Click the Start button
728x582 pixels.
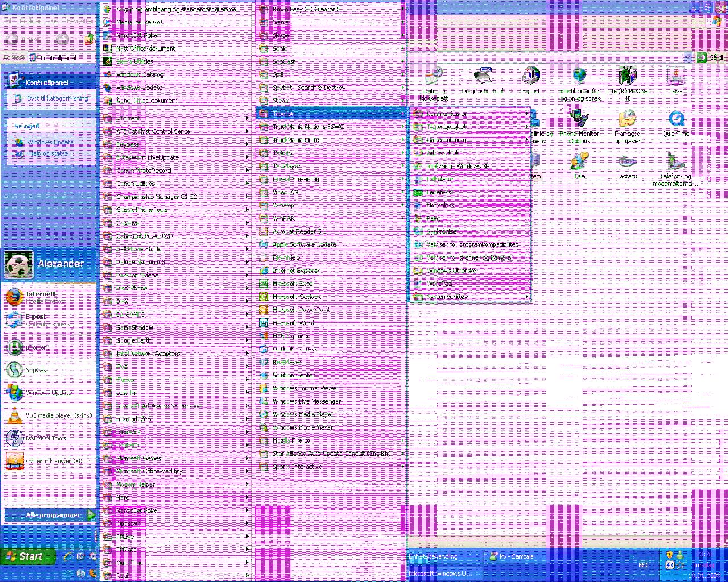pyautogui.click(x=28, y=556)
